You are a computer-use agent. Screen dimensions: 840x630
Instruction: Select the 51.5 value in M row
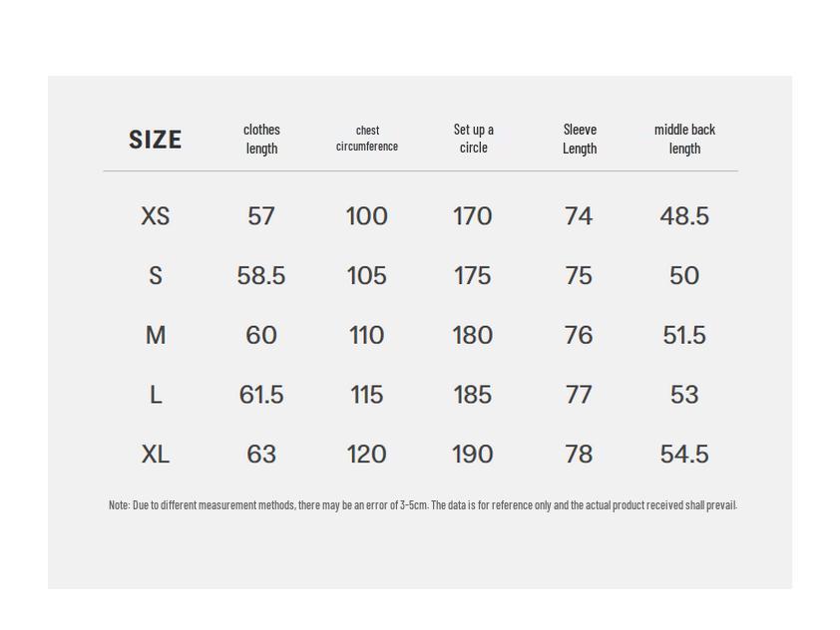(x=684, y=336)
